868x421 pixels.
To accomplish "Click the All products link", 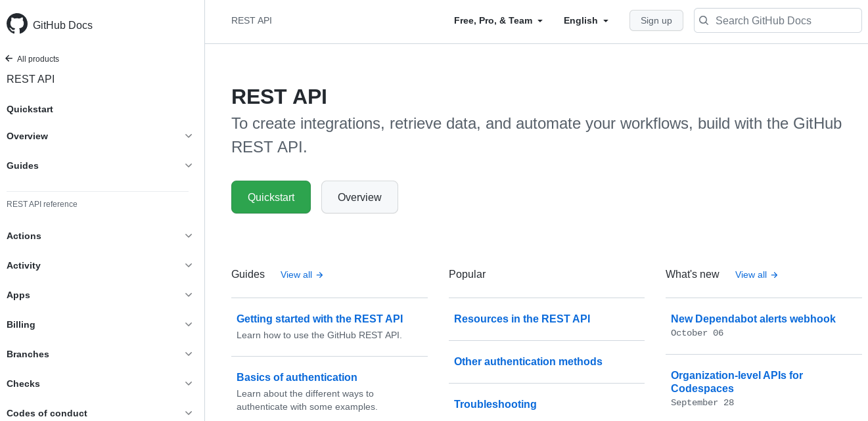I will [x=38, y=58].
